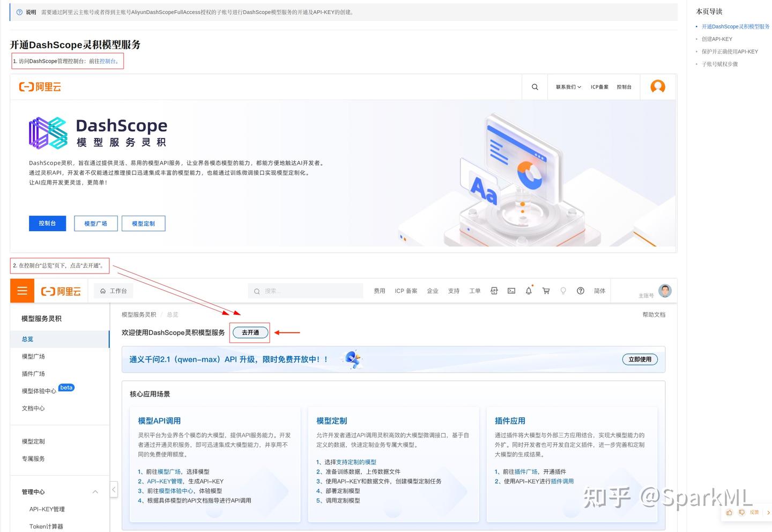Collapse the 管理中心 section in the sidebar
The width and height of the screenshot is (772, 532).
click(x=95, y=492)
